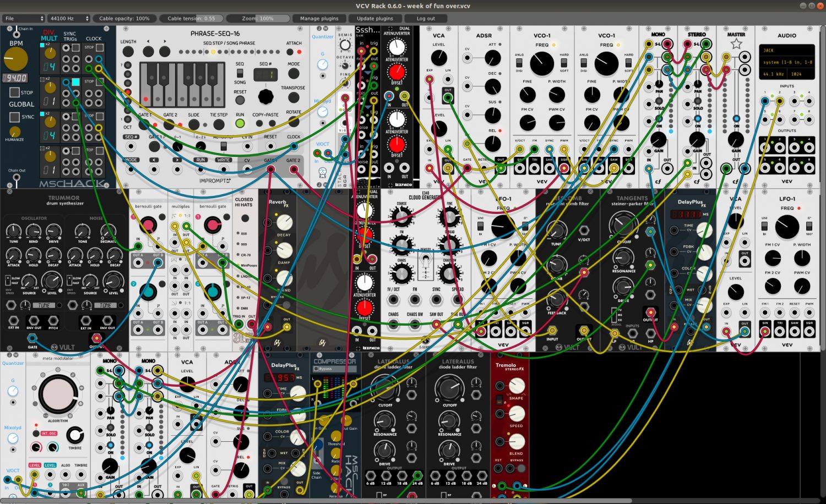Click the Manage plugins button
The image size is (826, 504).
319,18
